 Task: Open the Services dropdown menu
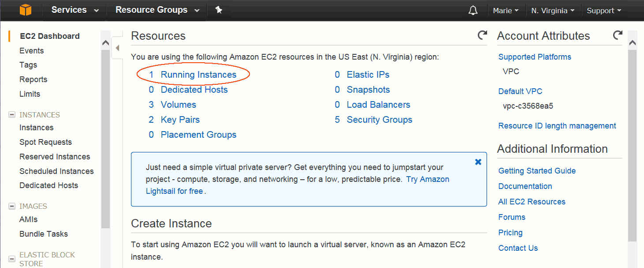[75, 10]
